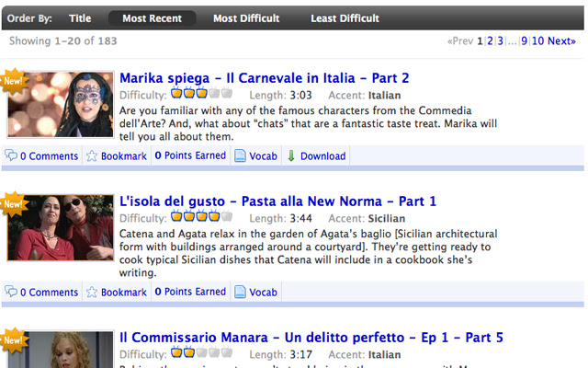Screen dimensions: 588x368
Task: Click the 'Showing 1–20 of 183' text
Action: 63,40
